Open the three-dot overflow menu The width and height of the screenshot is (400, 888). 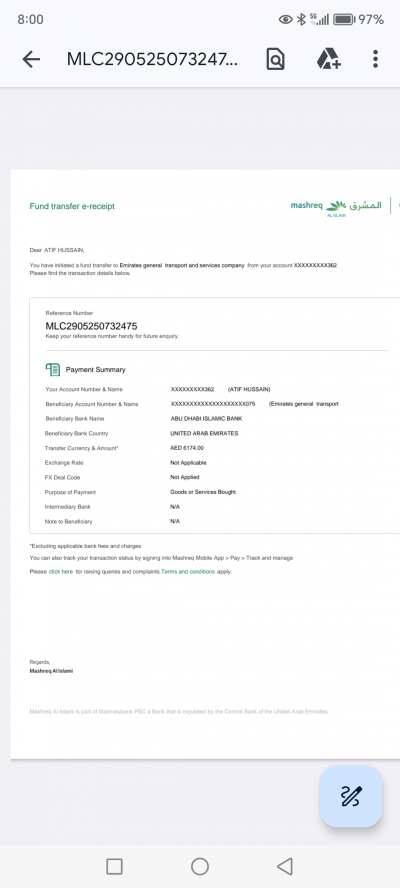point(375,59)
